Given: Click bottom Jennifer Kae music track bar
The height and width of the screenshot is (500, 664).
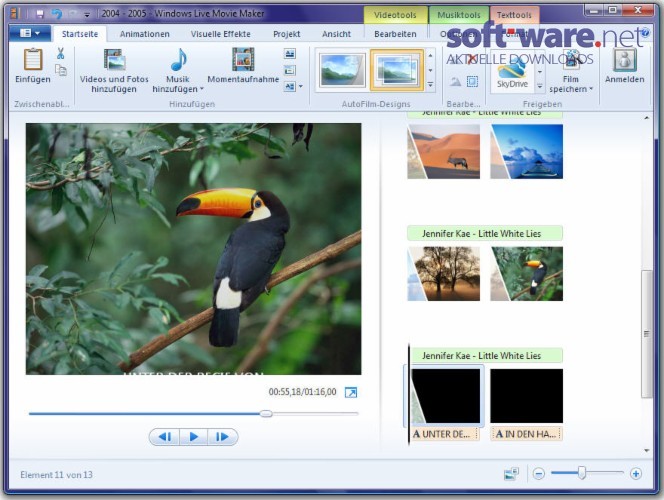Looking at the screenshot, I should click(x=486, y=356).
